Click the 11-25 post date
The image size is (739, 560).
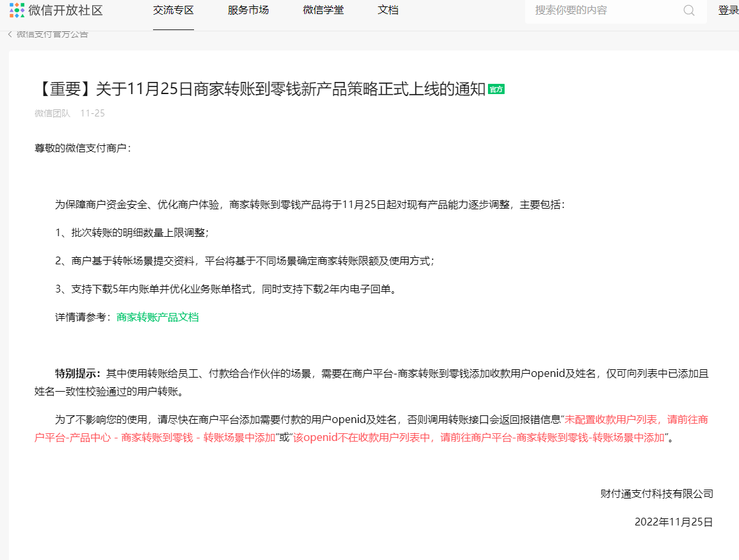[92, 113]
